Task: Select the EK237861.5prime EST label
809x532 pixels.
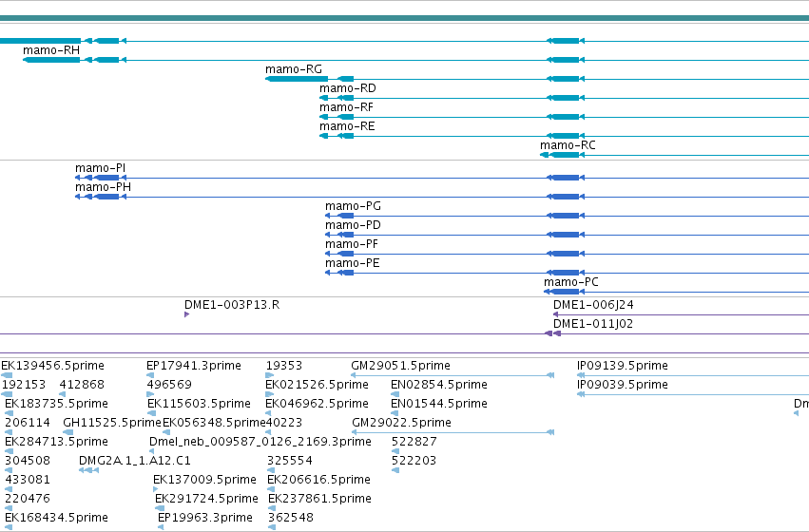Action: tap(319, 499)
